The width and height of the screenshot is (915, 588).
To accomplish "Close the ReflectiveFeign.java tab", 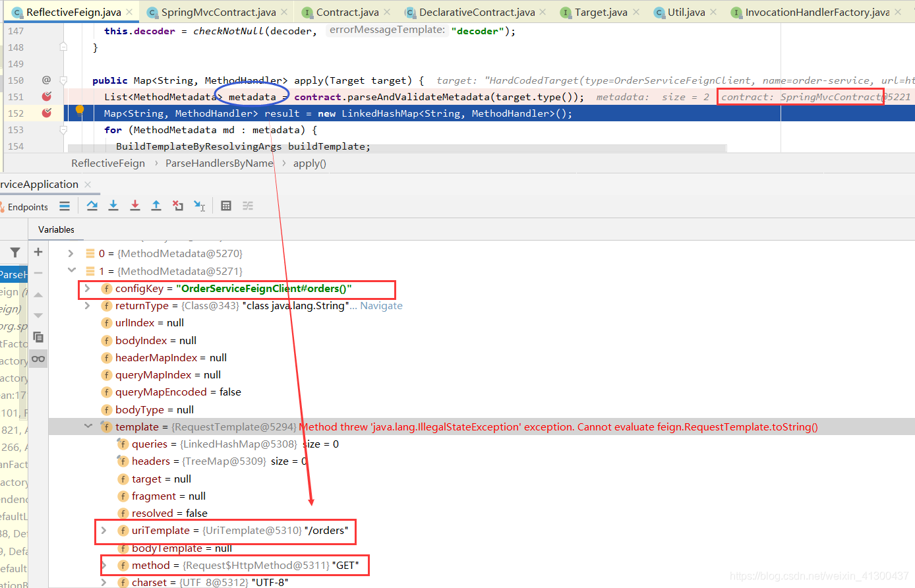I will point(129,12).
